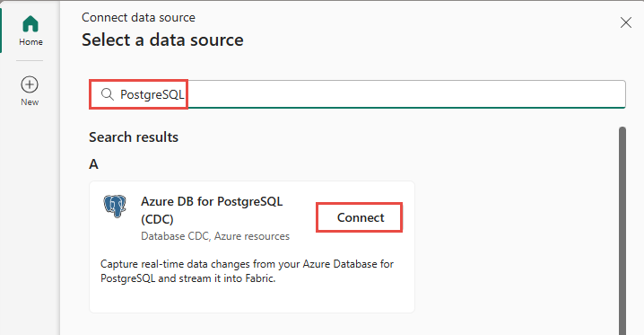Connect to Azure DB for PostgreSQL (CDC)
This screenshot has height=335, width=644.
pyautogui.click(x=360, y=217)
